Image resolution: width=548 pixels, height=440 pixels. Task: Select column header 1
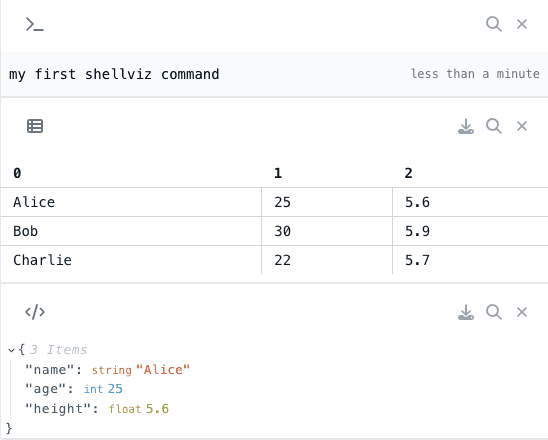pyautogui.click(x=278, y=173)
